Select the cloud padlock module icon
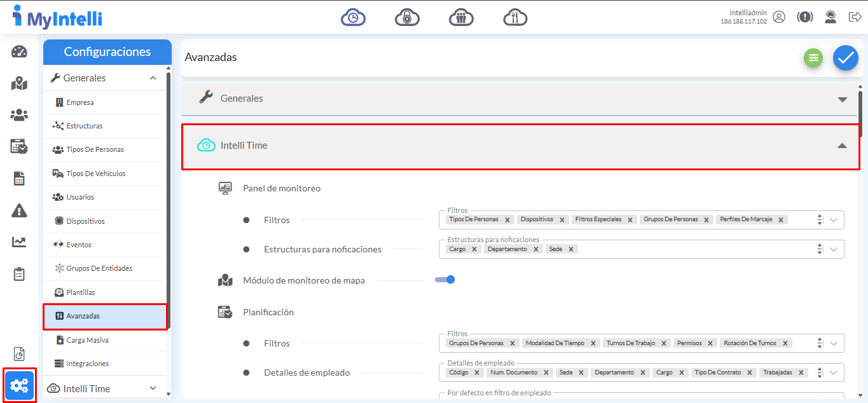The width and height of the screenshot is (868, 403). point(407,17)
